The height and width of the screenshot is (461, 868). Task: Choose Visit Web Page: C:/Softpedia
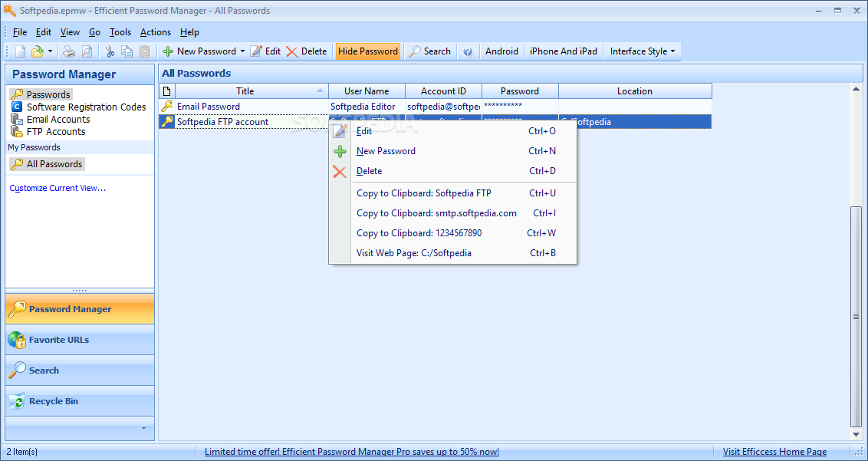(453, 253)
